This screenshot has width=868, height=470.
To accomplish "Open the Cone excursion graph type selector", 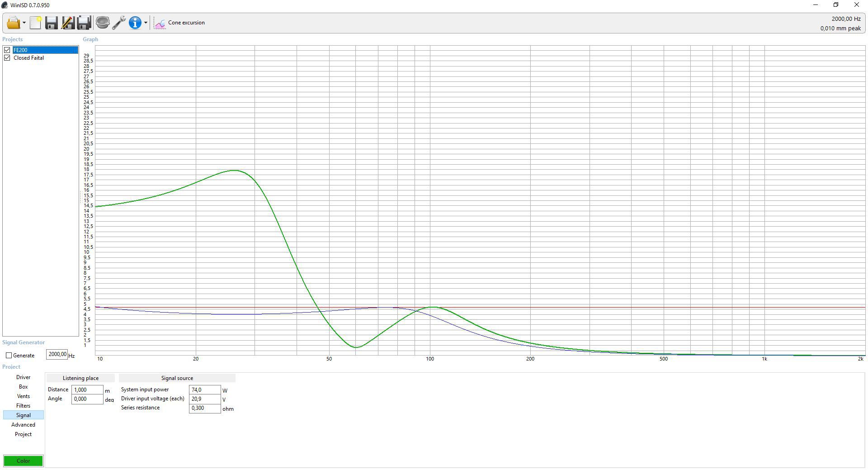I will pos(180,23).
